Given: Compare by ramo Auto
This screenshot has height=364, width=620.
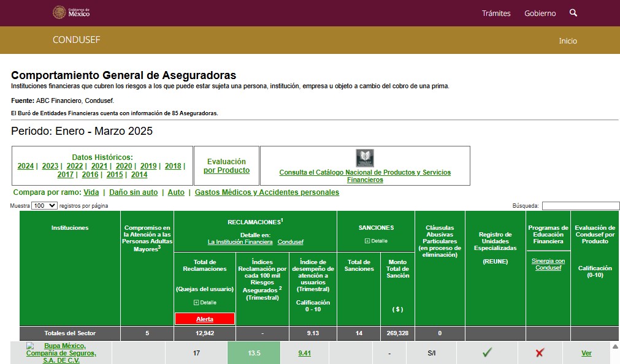Looking at the screenshot, I should pyautogui.click(x=176, y=192).
